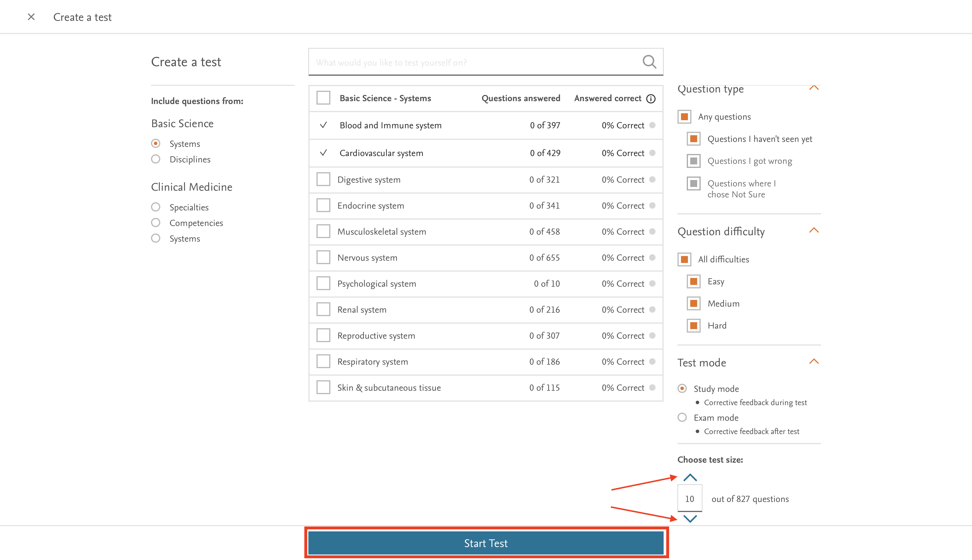
Task: Click the Answered correct info icon
Action: 651,99
